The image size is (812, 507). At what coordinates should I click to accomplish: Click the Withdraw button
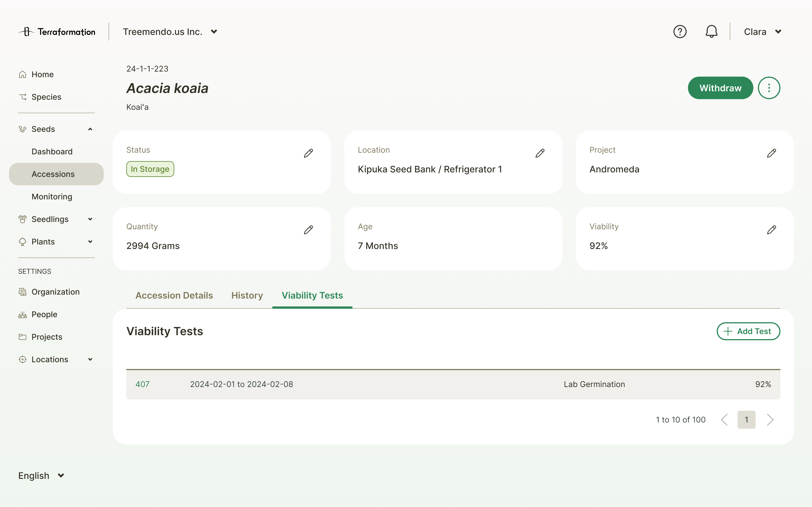click(x=720, y=88)
